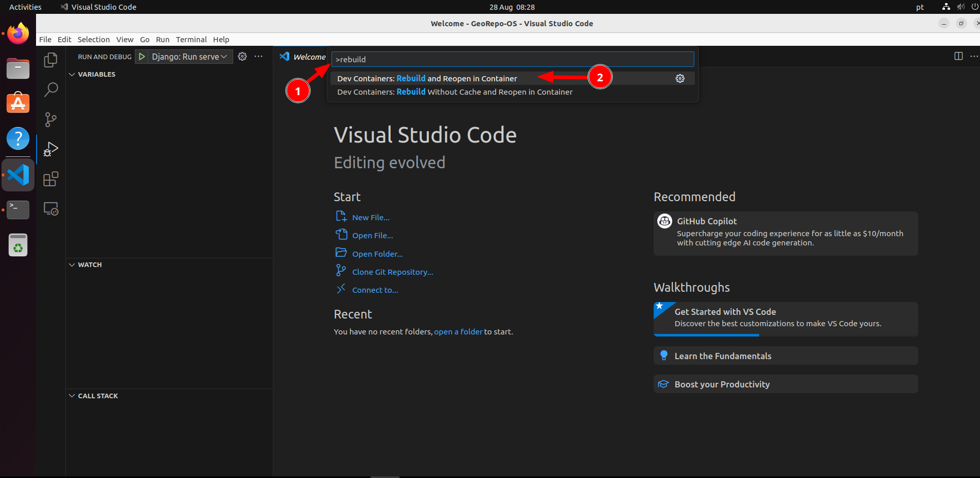Open the View menu
The height and width of the screenshot is (478, 980).
click(125, 40)
